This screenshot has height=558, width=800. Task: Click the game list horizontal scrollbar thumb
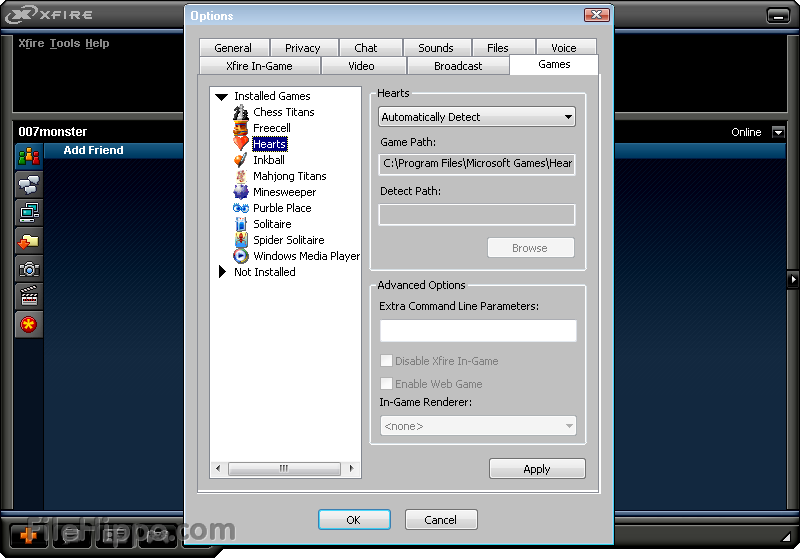(x=284, y=468)
